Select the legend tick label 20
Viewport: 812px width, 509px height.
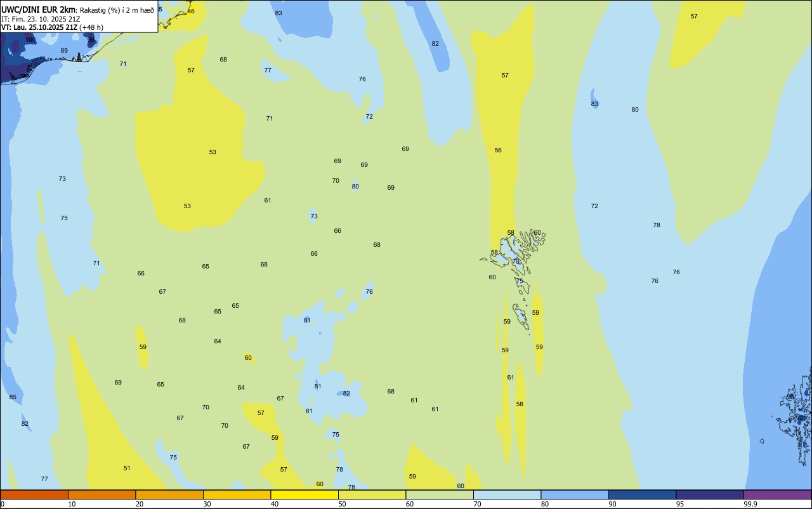coord(140,504)
